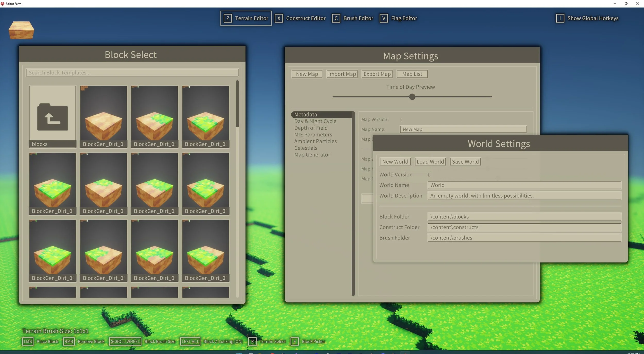Select Map Generator in the settings list
The height and width of the screenshot is (354, 644).
pos(312,155)
